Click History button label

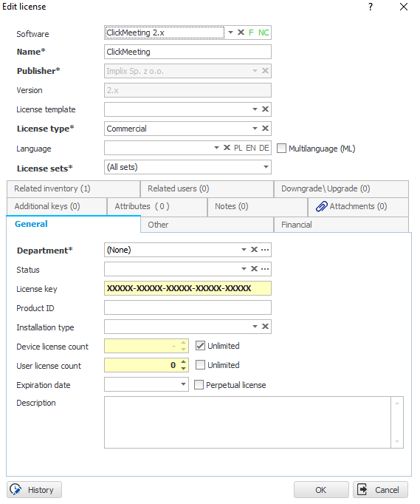pyautogui.click(x=41, y=490)
